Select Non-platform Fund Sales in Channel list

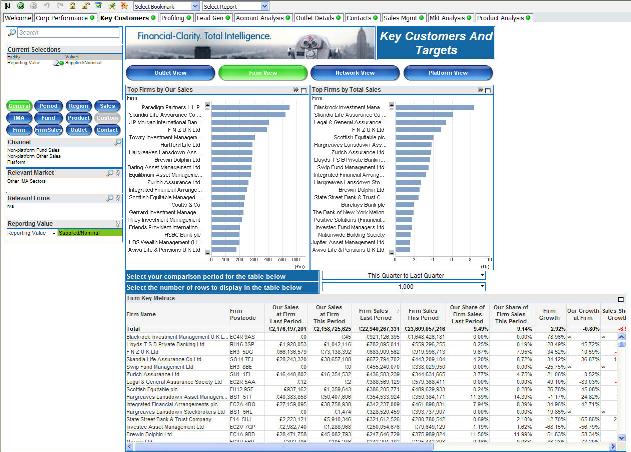click(34, 150)
